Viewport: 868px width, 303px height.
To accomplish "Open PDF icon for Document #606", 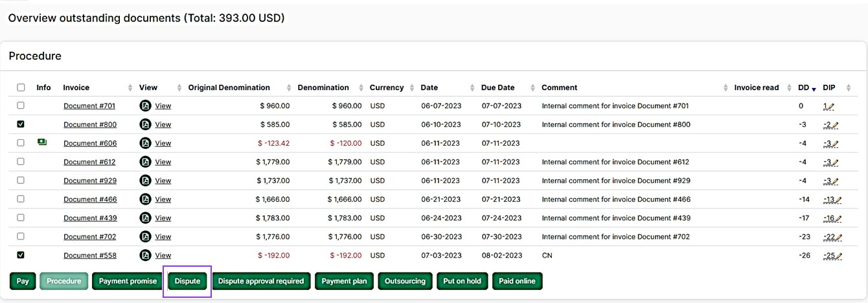I will [x=145, y=143].
